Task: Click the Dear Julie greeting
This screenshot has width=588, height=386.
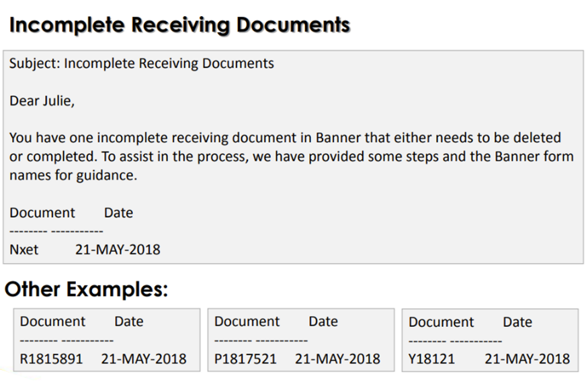Action: (x=42, y=101)
